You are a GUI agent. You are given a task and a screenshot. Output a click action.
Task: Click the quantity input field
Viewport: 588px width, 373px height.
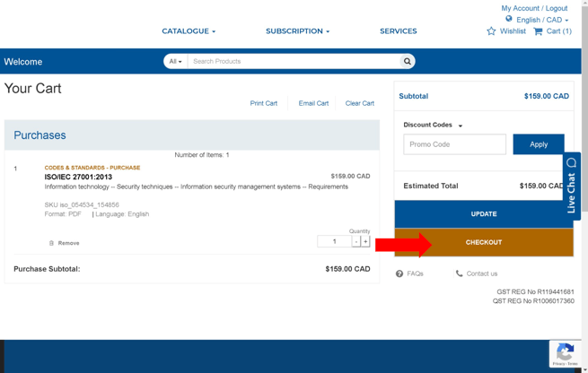pos(335,241)
